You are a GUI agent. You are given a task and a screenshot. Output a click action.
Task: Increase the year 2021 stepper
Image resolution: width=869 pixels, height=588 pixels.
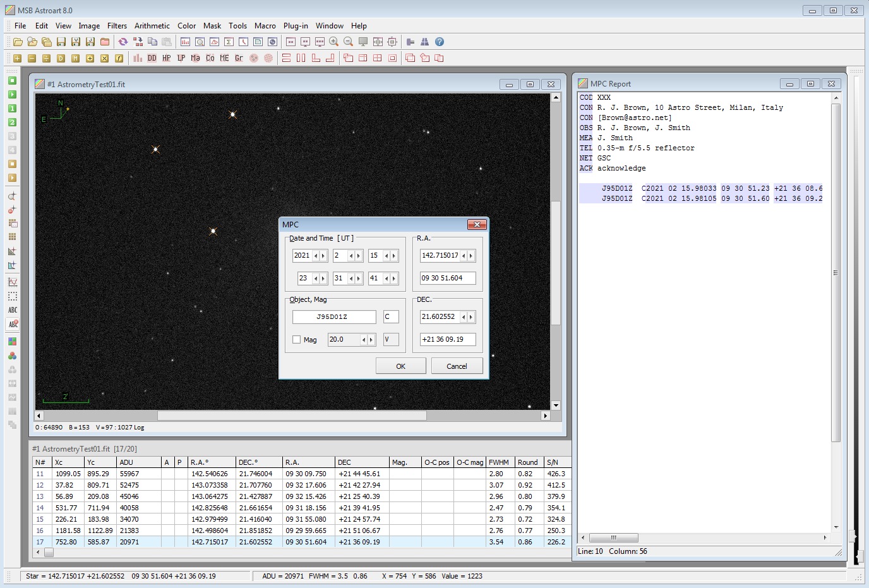[x=323, y=256]
